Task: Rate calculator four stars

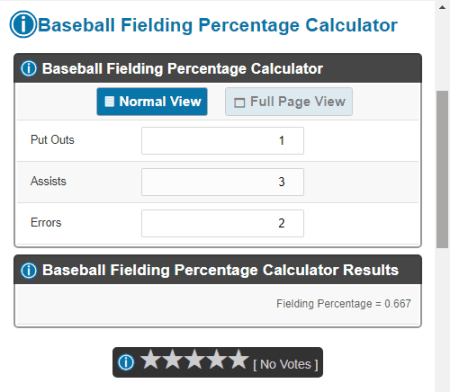Action: pos(217,359)
